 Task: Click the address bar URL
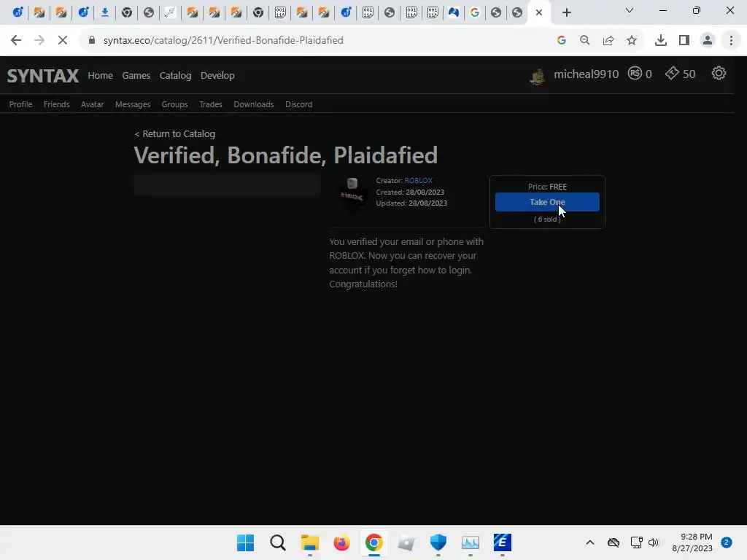(x=223, y=41)
